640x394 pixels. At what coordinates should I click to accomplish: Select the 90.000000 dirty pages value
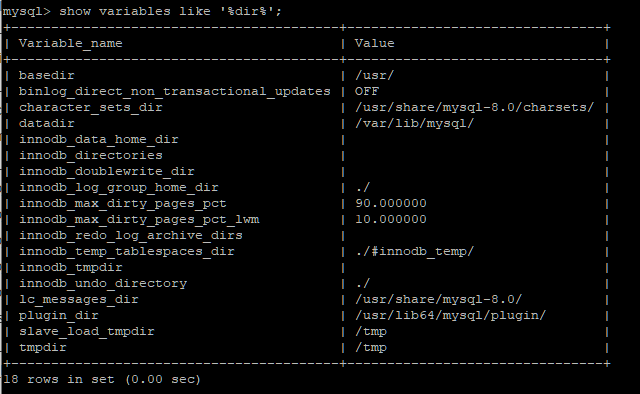click(x=391, y=203)
